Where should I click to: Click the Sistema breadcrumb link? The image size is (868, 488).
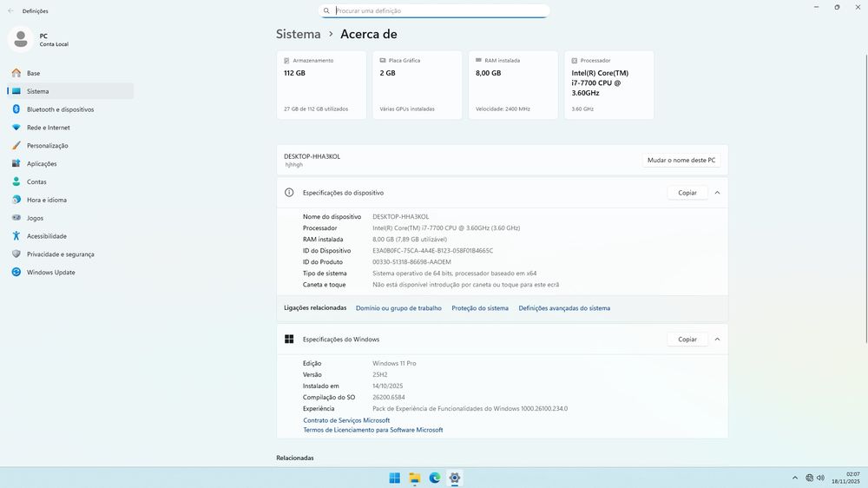pyautogui.click(x=299, y=34)
